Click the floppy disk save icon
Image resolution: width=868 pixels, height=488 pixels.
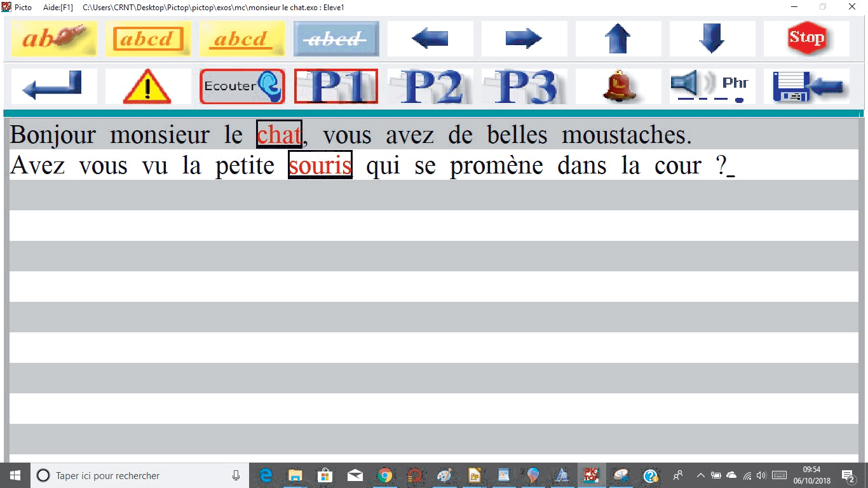[806, 86]
